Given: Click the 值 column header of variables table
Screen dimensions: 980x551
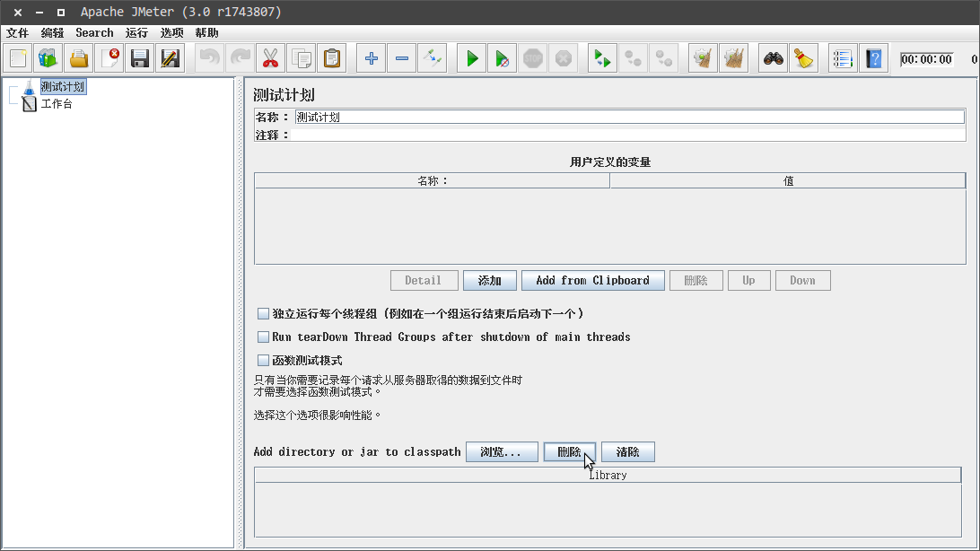Looking at the screenshot, I should pyautogui.click(x=788, y=180).
